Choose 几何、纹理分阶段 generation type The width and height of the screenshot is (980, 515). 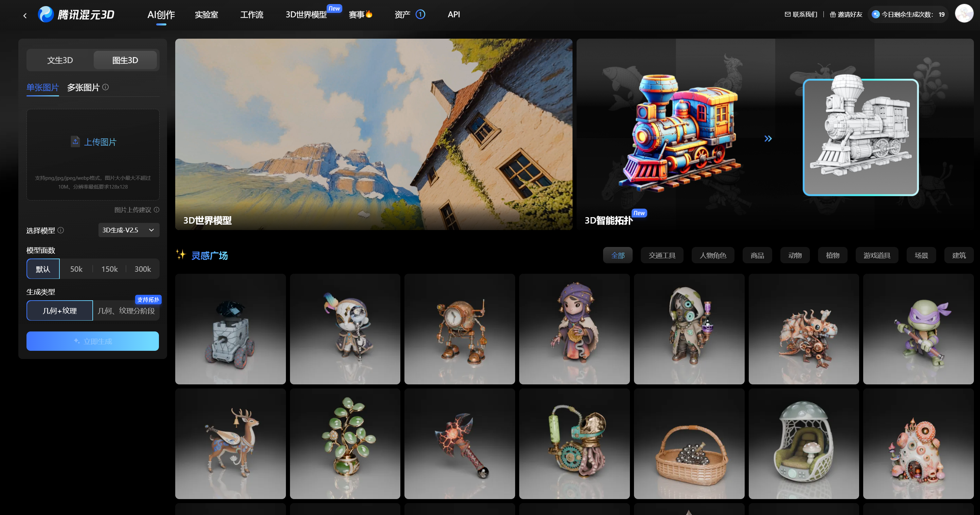(x=126, y=311)
